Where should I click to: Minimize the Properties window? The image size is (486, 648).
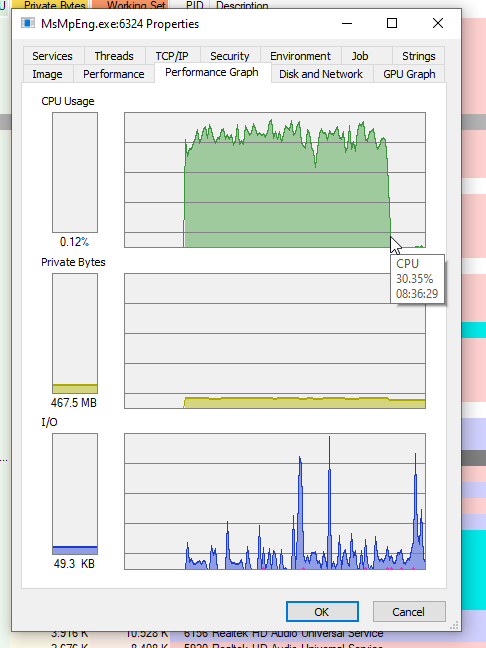(347, 24)
